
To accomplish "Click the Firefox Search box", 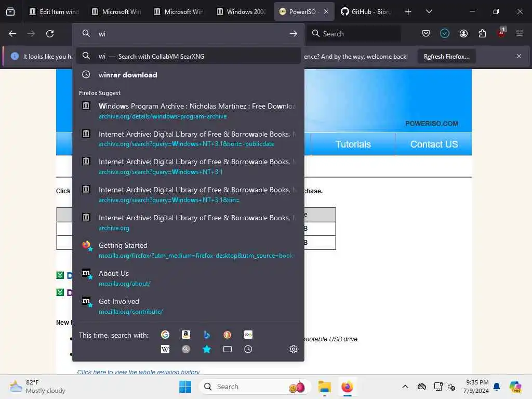I will click(354, 34).
